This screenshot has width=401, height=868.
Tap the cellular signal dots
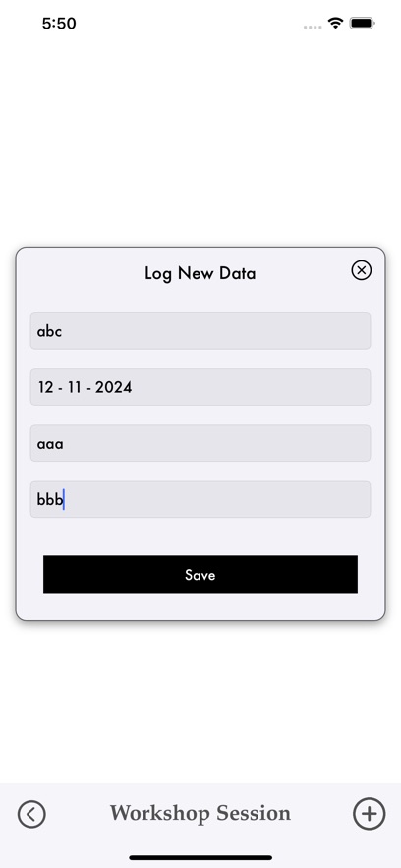tap(313, 26)
